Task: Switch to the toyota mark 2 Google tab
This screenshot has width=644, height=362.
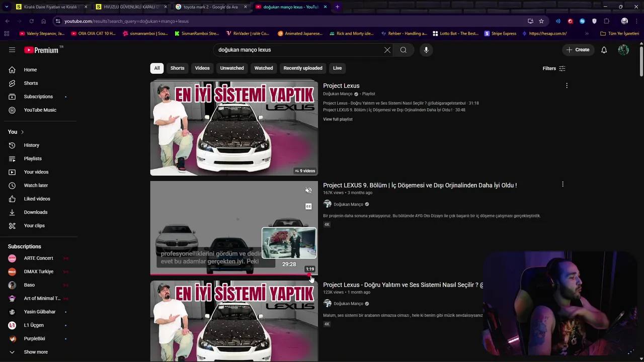Action: coord(210,7)
